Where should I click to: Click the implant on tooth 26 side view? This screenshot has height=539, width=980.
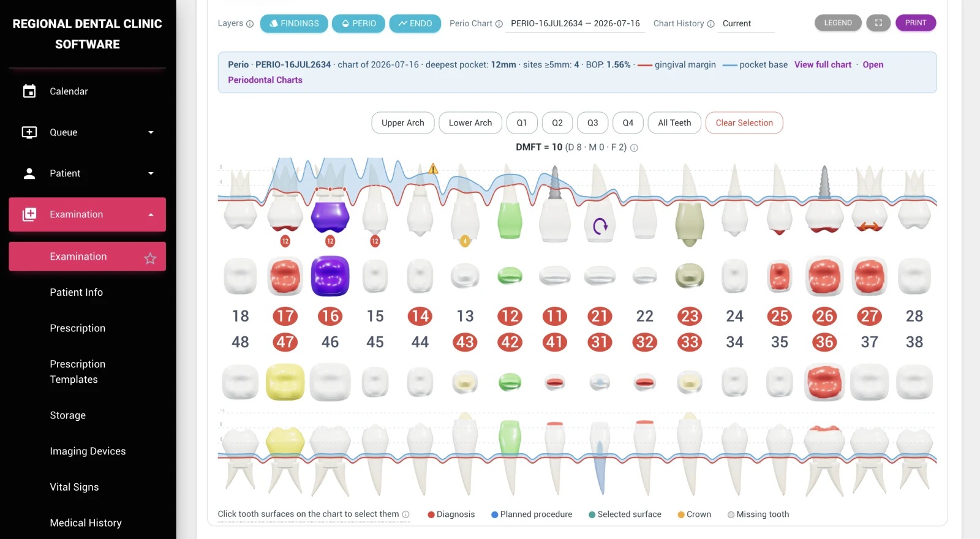coord(824,183)
